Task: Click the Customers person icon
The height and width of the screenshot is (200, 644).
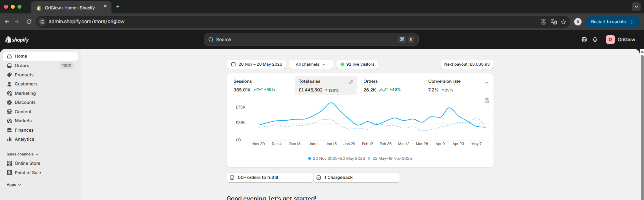Action: coord(9,84)
